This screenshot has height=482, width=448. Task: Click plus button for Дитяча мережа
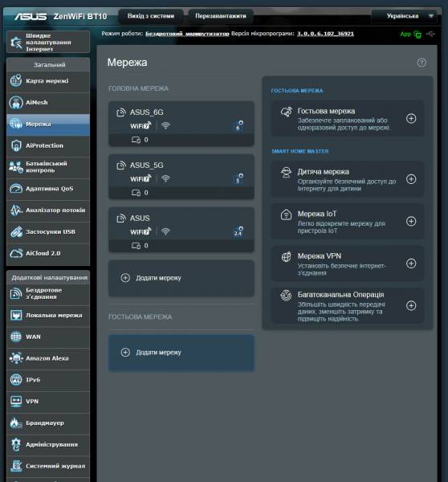click(411, 179)
